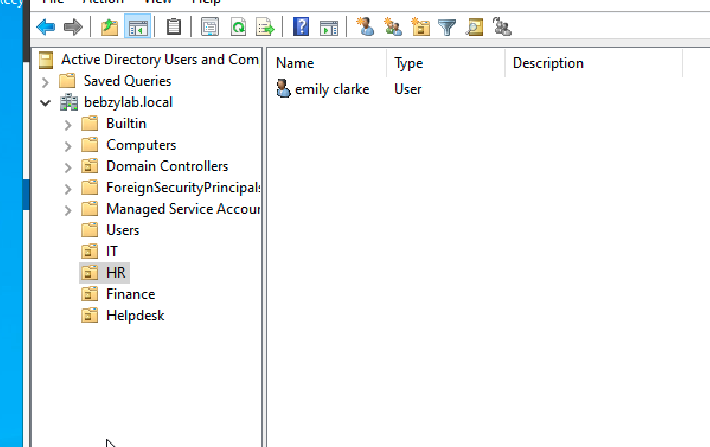This screenshot has width=710, height=447.
Task: Select Managed Service Accounts in tree
Action: (183, 209)
